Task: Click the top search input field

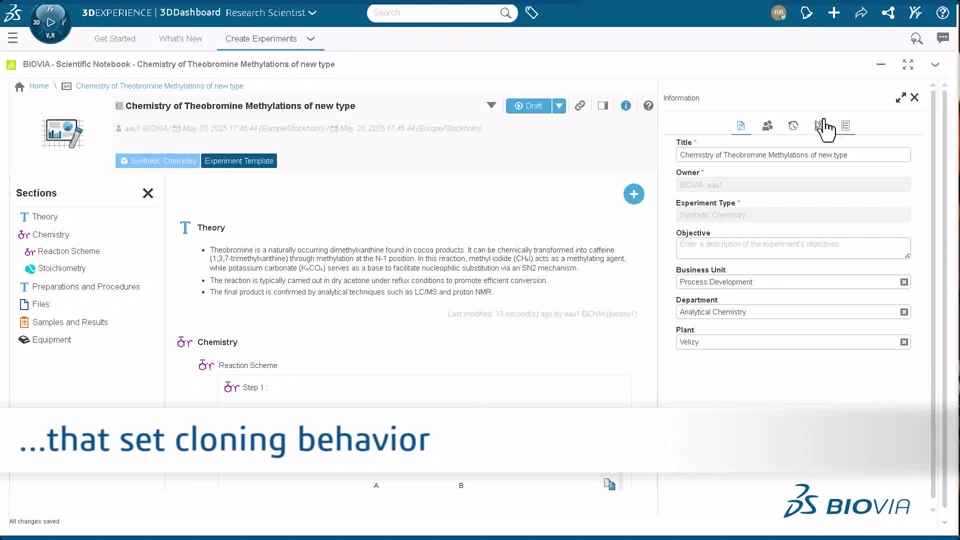Action: 435,13
